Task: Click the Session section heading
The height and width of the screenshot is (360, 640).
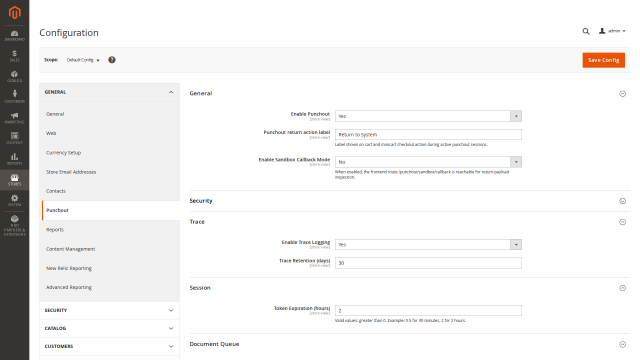Action: click(x=200, y=288)
